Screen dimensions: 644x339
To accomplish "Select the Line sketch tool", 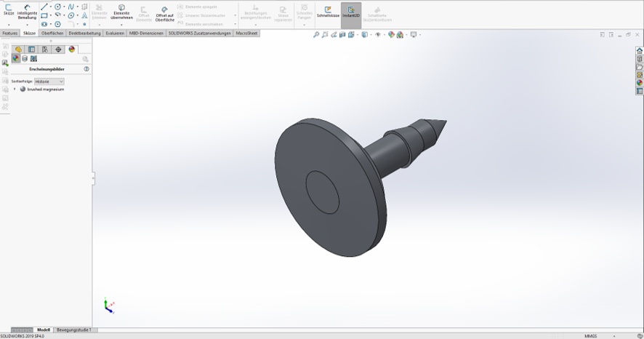I will tap(44, 7).
